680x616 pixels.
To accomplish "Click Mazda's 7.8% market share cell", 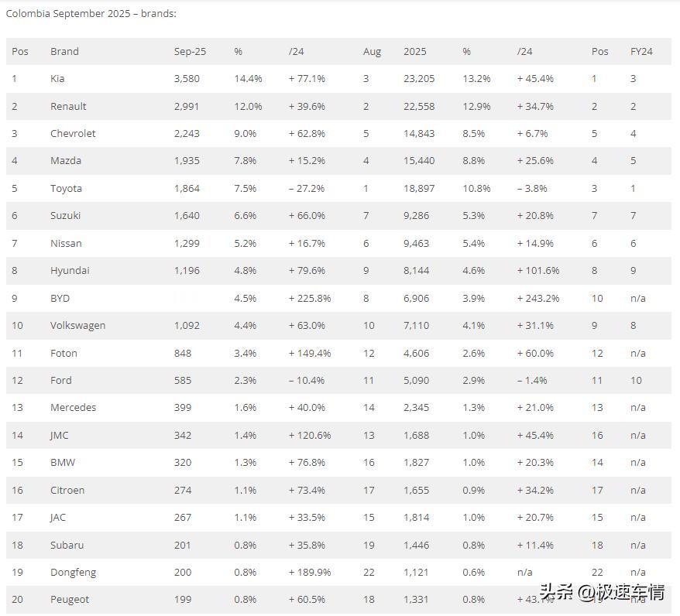I will click(245, 161).
